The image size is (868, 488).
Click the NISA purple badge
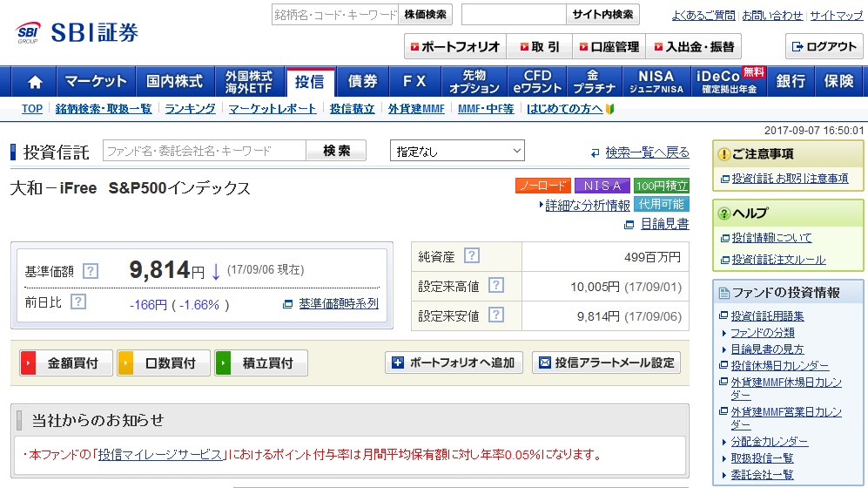point(602,186)
